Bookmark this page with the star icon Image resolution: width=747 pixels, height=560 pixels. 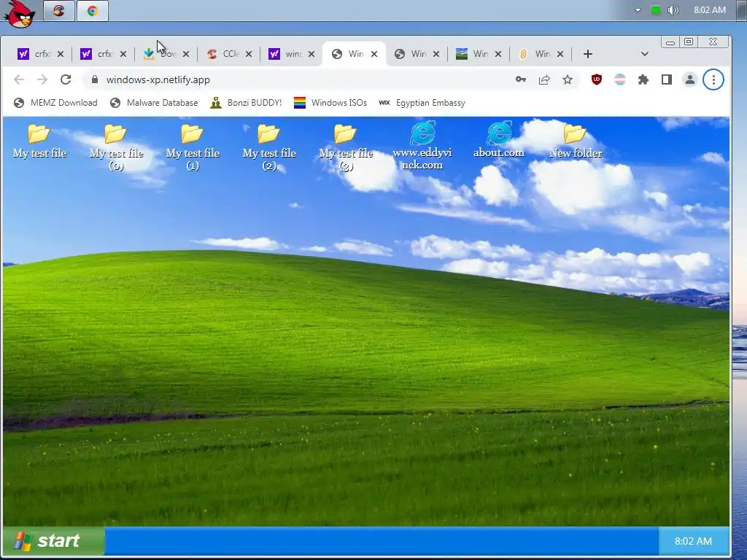(567, 79)
